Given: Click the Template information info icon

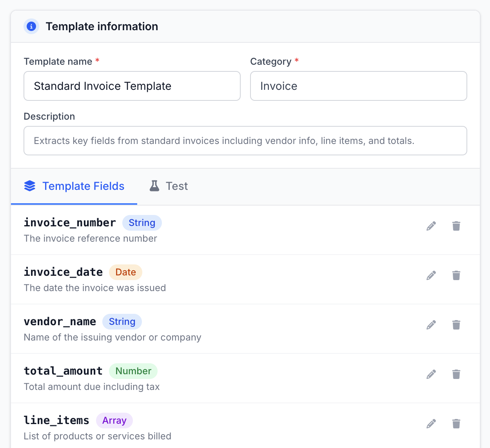Looking at the screenshot, I should pos(31,26).
